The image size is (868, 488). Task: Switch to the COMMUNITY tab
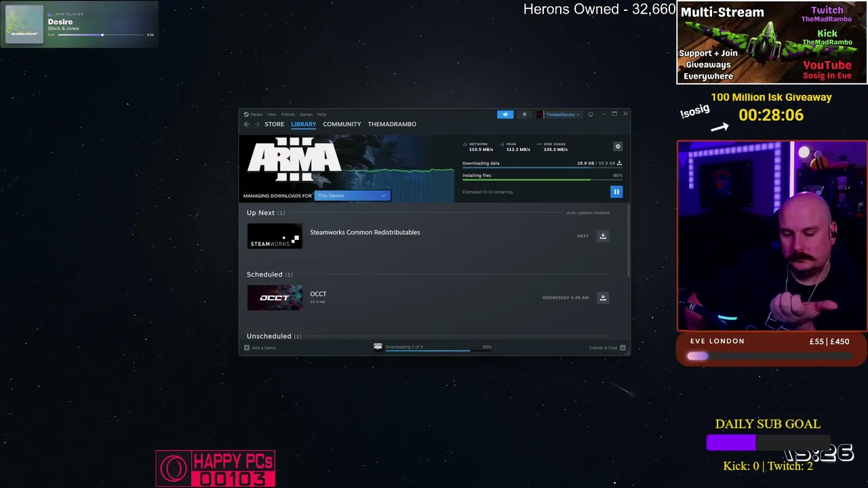tap(342, 124)
